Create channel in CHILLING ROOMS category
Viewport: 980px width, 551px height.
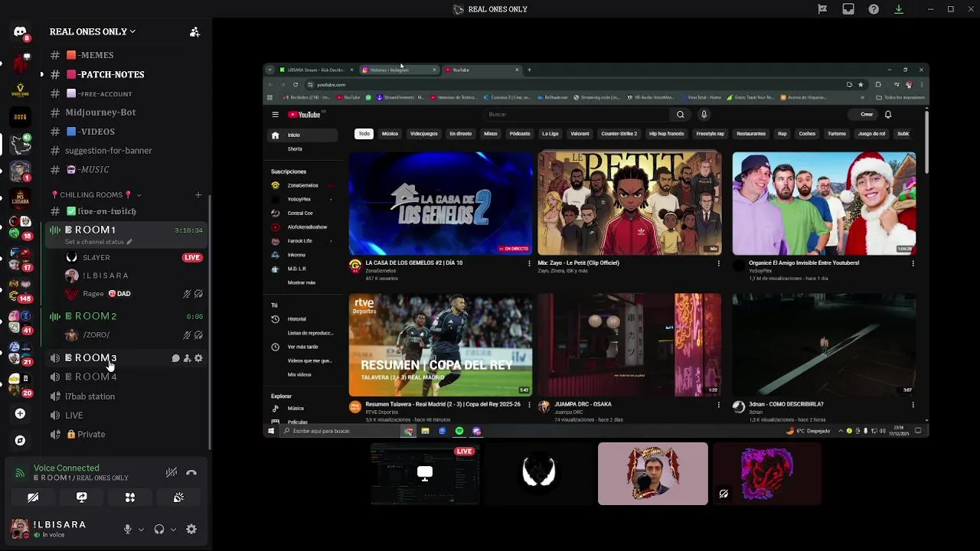click(x=198, y=194)
